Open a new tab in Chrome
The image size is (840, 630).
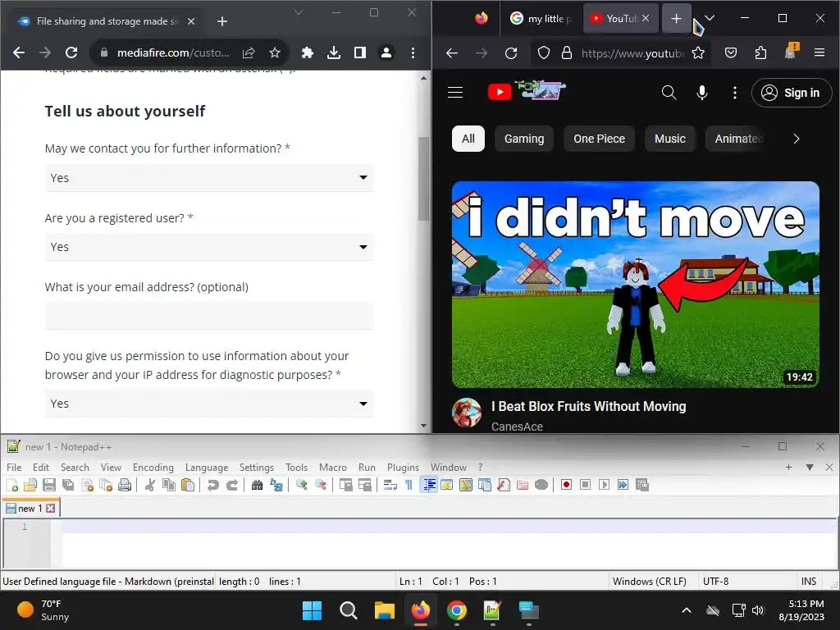(222, 21)
